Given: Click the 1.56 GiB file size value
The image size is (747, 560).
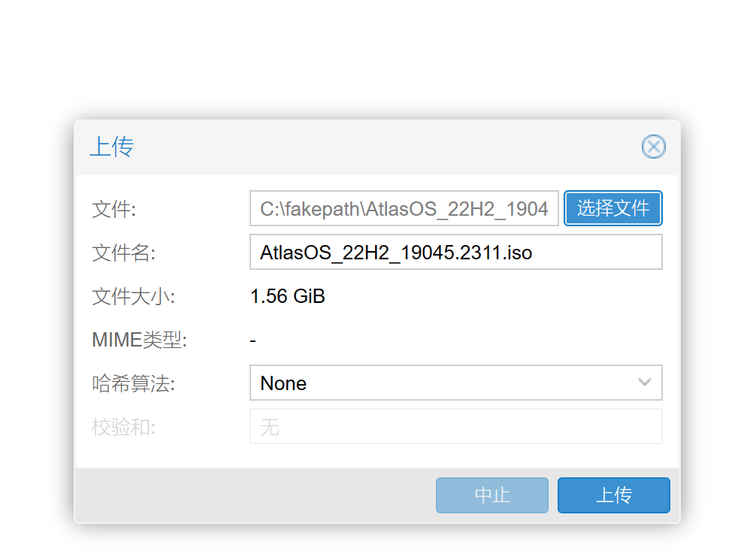Looking at the screenshot, I should coord(288,296).
